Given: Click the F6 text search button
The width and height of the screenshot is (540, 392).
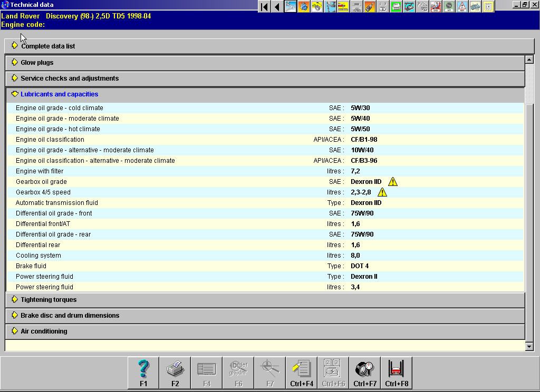Looking at the screenshot, I should [238, 373].
